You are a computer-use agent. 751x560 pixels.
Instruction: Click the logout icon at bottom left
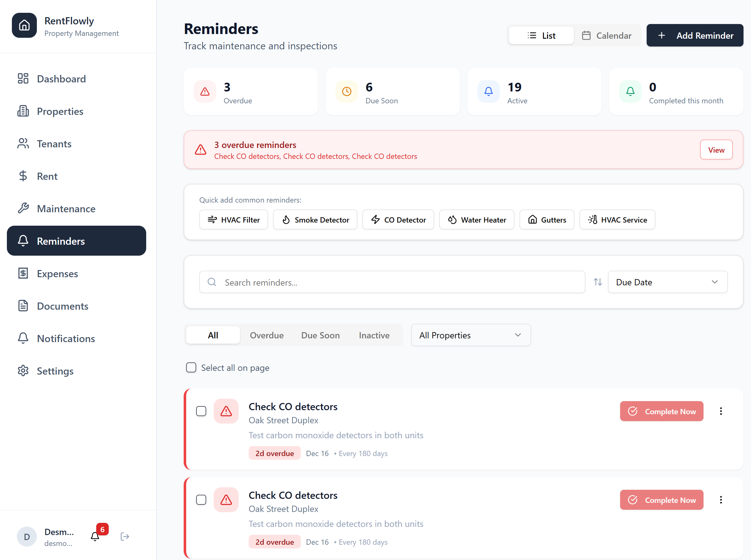point(124,536)
